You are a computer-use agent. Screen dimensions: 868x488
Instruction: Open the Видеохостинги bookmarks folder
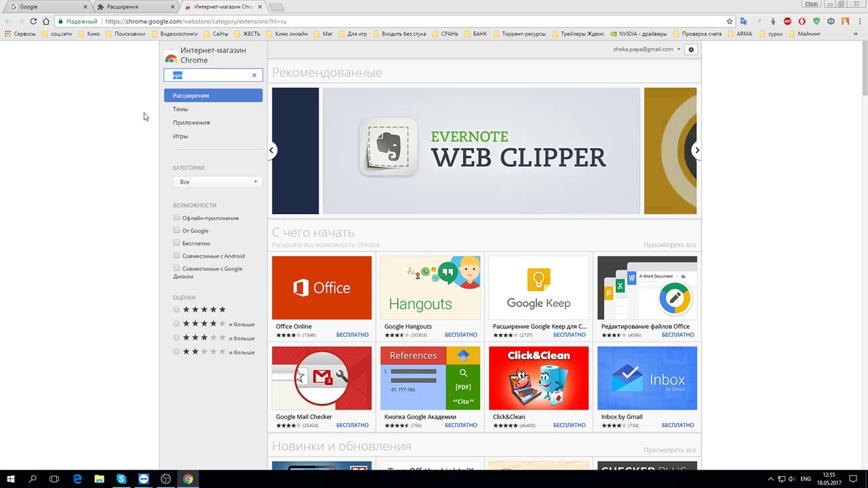174,34
